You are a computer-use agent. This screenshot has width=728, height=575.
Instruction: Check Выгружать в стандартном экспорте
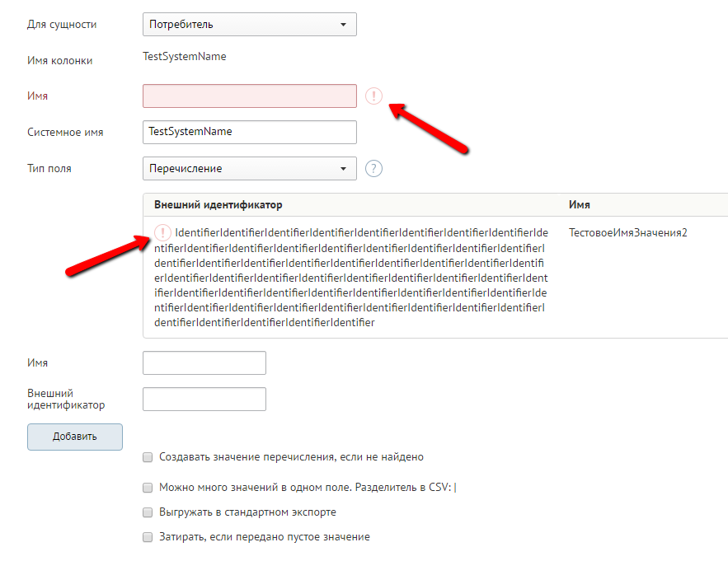point(148,512)
